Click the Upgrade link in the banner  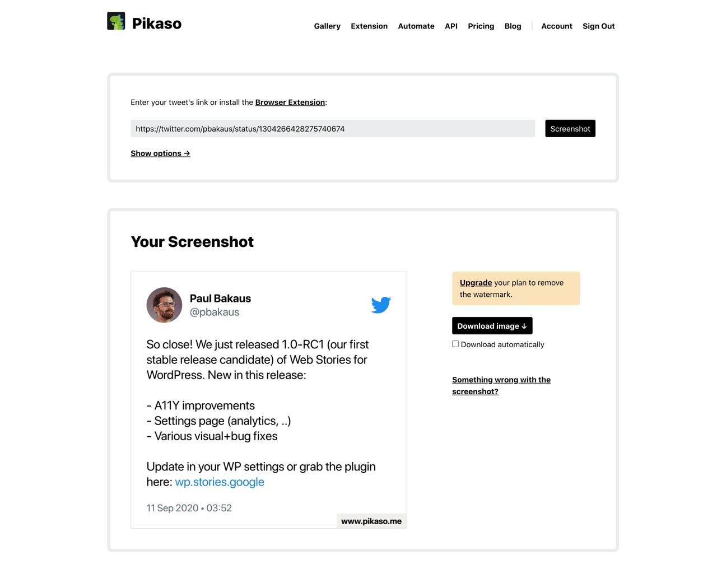coord(476,282)
